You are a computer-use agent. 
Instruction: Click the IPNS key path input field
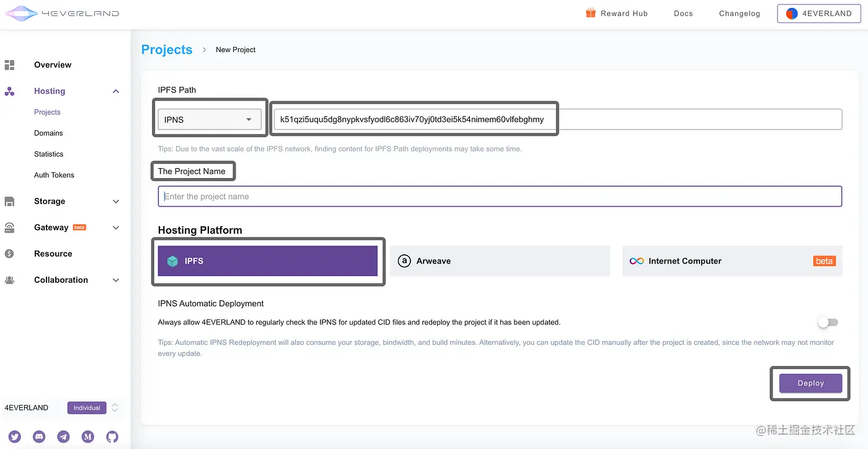pyautogui.click(x=558, y=120)
